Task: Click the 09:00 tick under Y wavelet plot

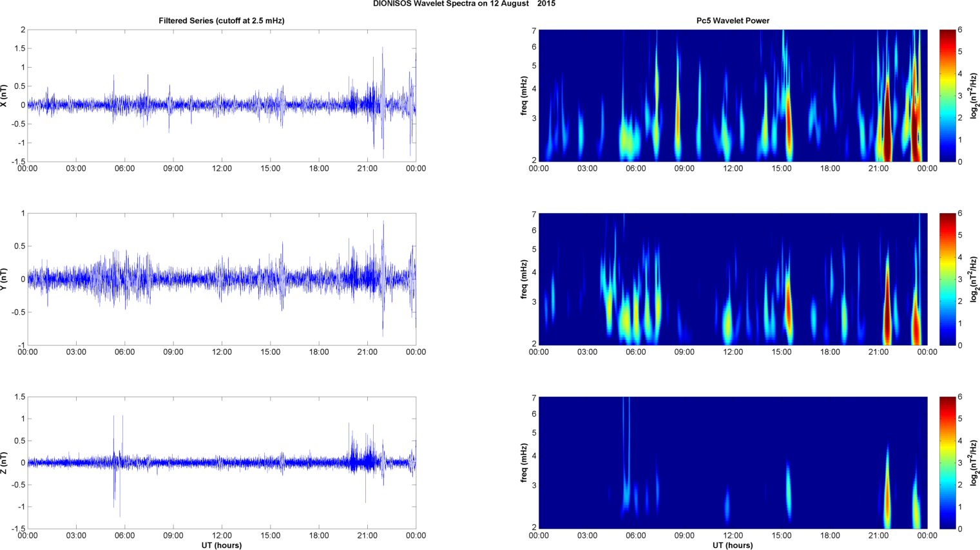Action: [x=684, y=352]
